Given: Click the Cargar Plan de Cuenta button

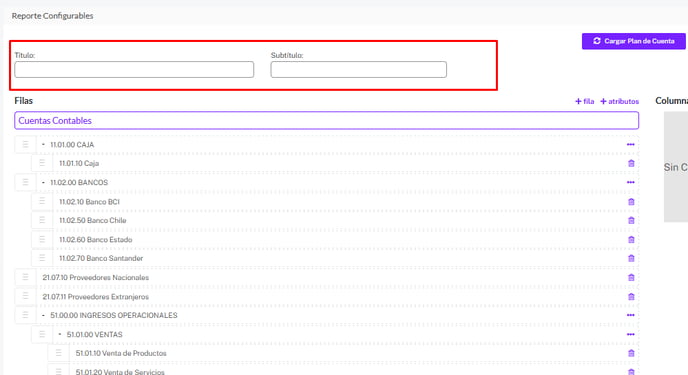Looking at the screenshot, I should tap(633, 41).
